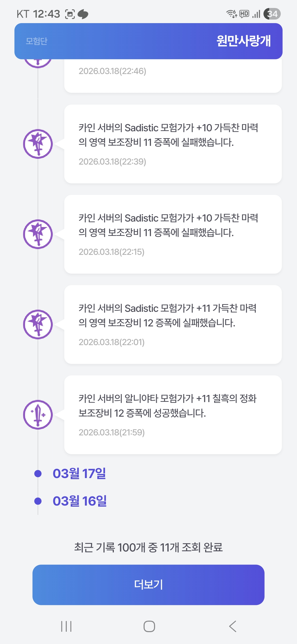This screenshot has height=644, width=297.
Task: Open the 22:01 Sadistic +11 failure card
Action: click(173, 324)
